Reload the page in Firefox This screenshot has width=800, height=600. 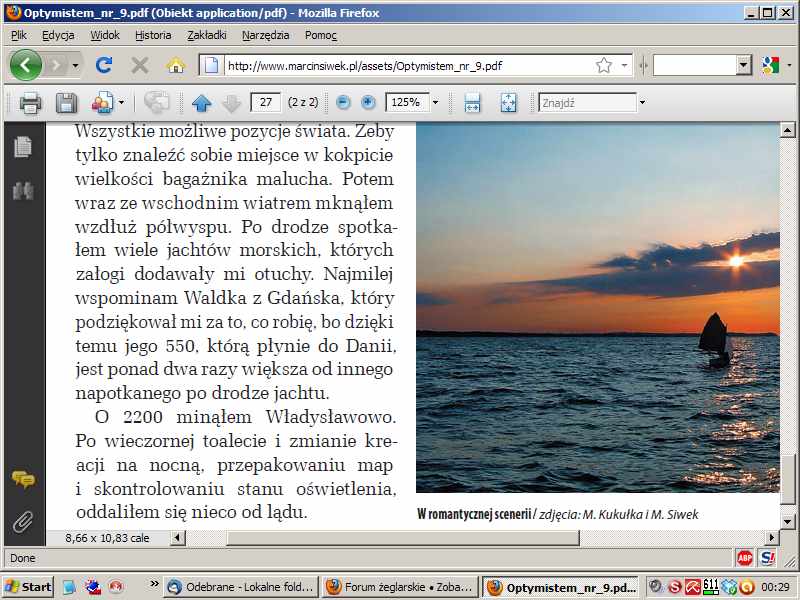coord(103,65)
